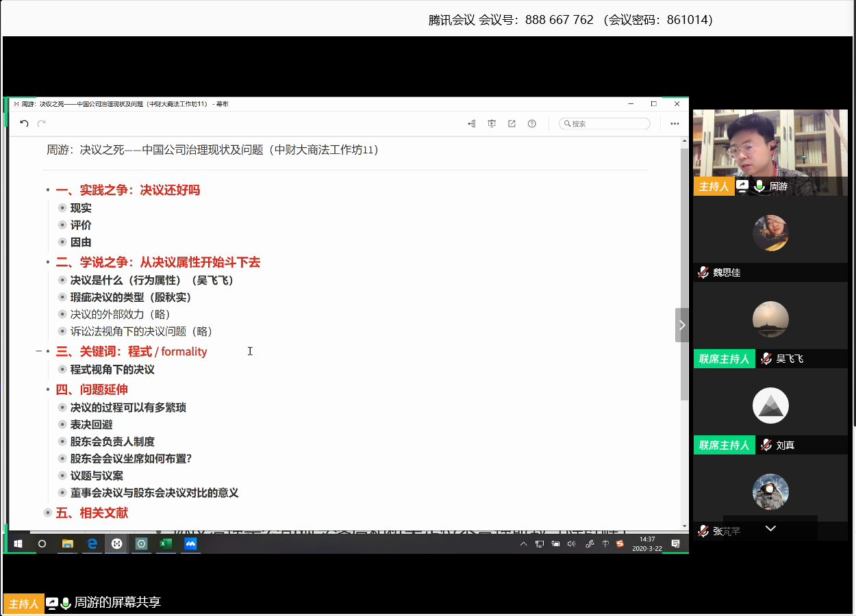Click the Tencent Meeting taskbar icon
This screenshot has width=856, height=616.
pyautogui.click(x=190, y=543)
